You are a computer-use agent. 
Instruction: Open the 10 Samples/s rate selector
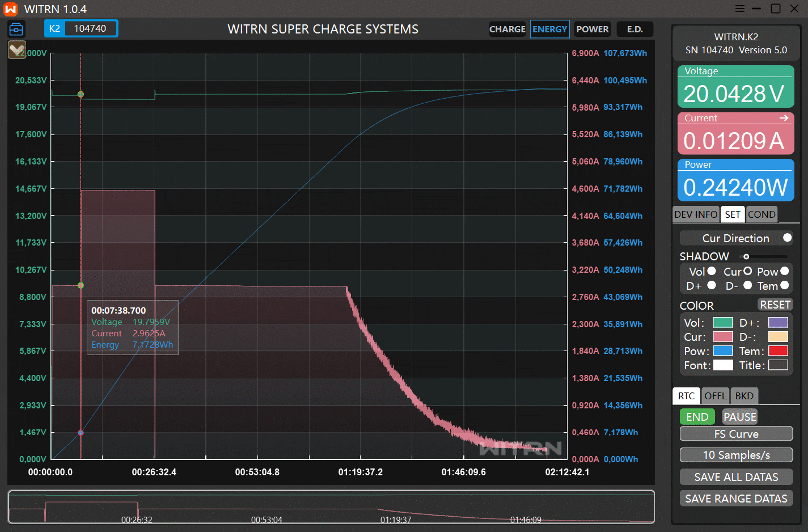tap(736, 455)
